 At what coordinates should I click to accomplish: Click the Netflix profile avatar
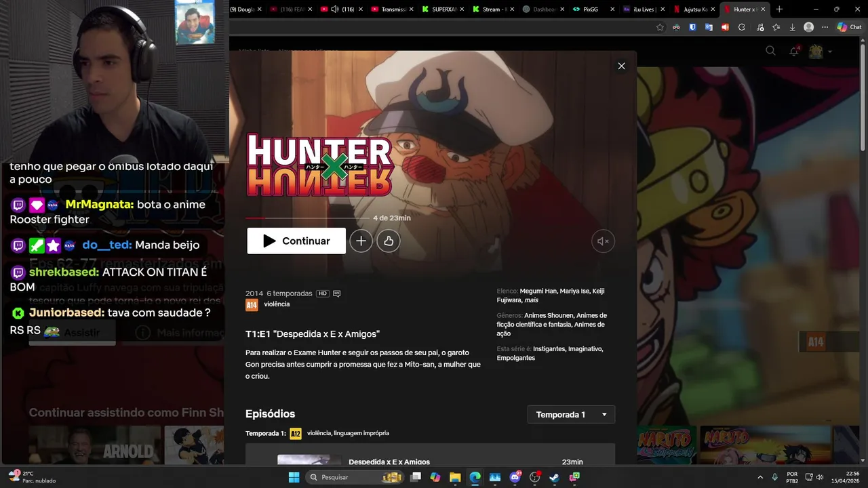(816, 52)
